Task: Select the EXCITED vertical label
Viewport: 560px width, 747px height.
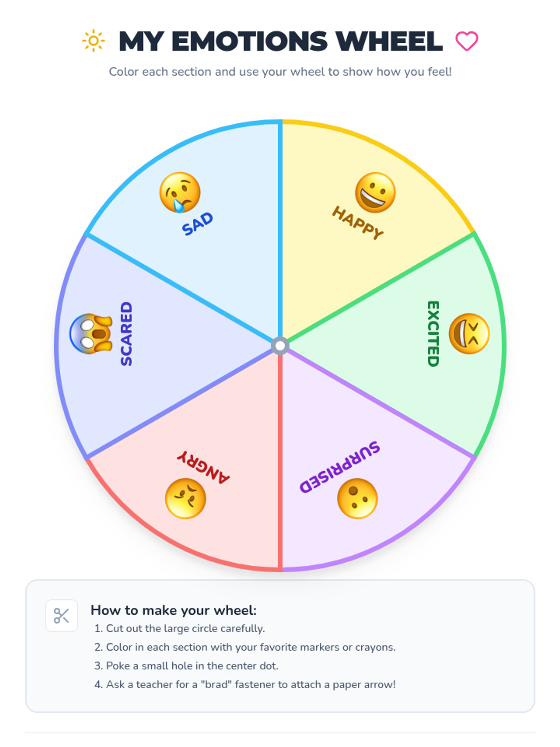Action: [433, 334]
